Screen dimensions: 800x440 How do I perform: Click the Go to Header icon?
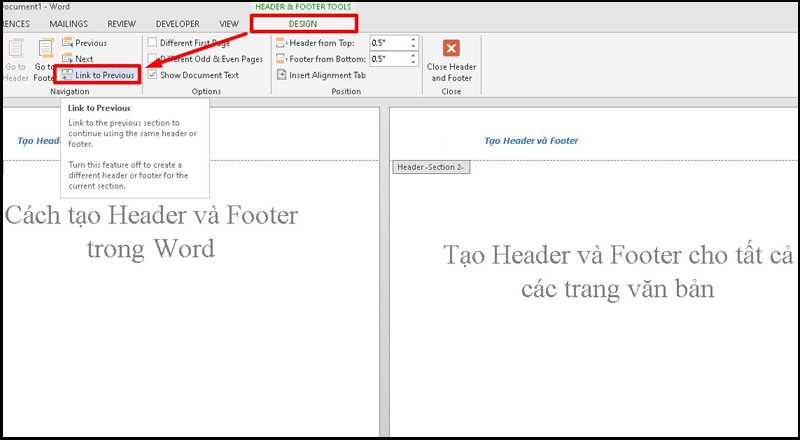[x=16, y=49]
